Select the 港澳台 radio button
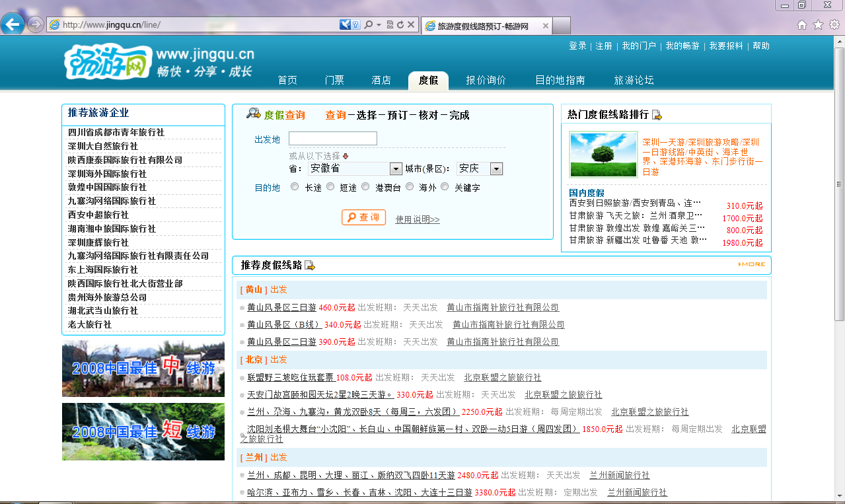 [x=365, y=187]
